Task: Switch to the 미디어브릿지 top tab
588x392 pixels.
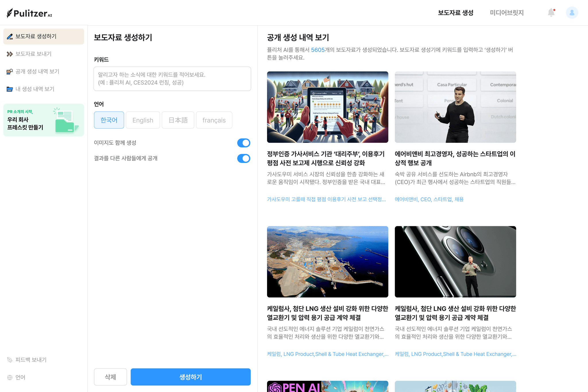Action: [x=506, y=13]
